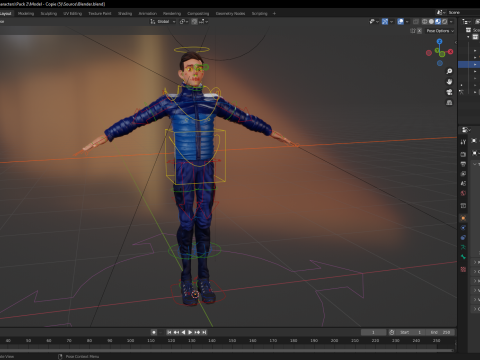Expand the Pose Options popover

[440, 31]
